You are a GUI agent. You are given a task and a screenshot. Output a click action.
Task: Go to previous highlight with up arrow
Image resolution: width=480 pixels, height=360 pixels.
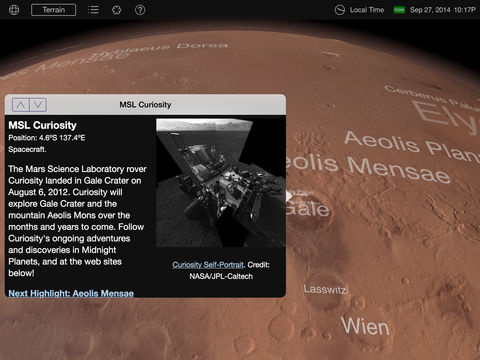(21, 105)
